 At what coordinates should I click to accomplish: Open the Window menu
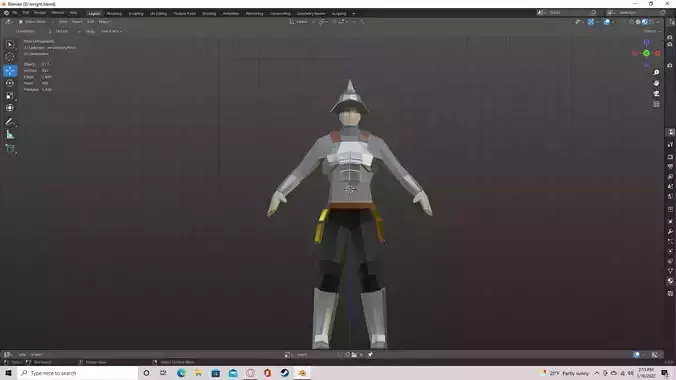click(58, 13)
